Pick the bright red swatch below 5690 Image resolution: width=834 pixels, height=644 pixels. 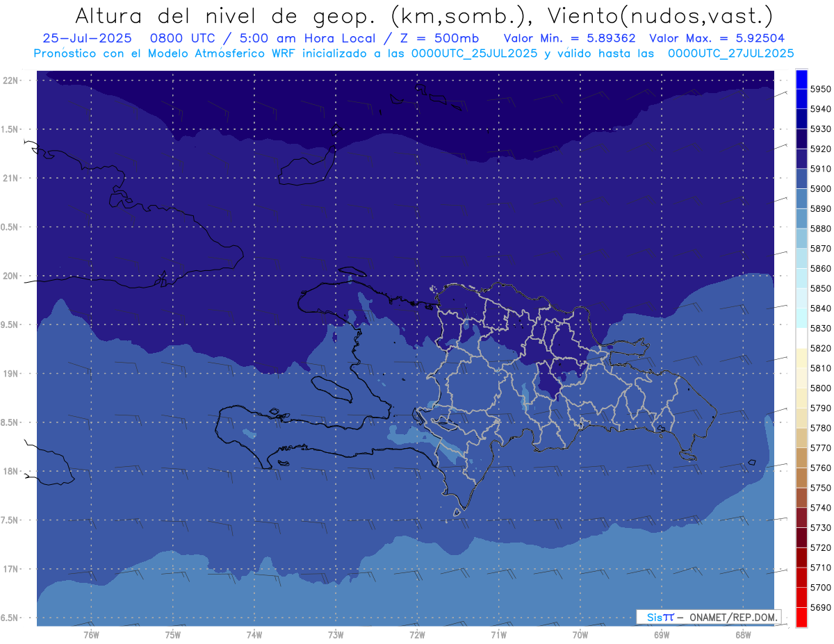tap(801, 618)
